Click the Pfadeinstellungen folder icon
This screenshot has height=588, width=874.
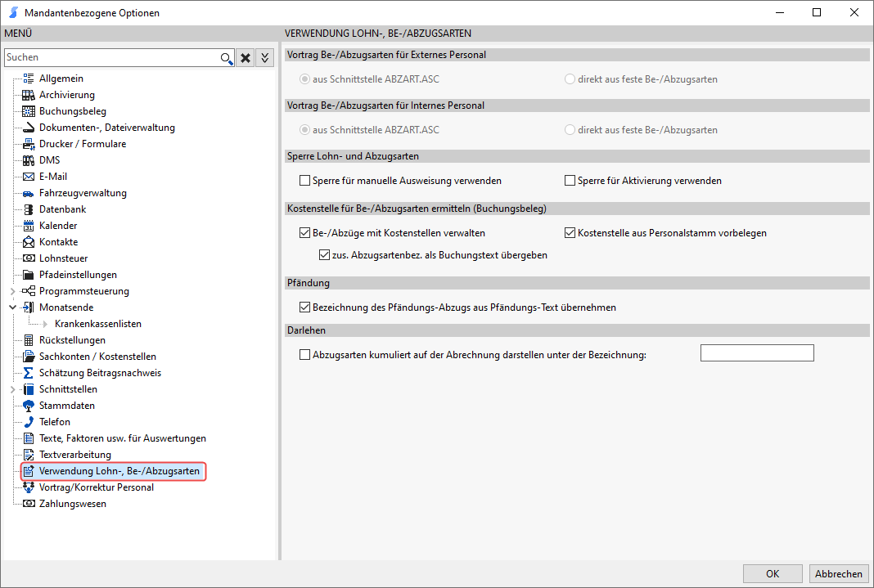click(x=29, y=275)
